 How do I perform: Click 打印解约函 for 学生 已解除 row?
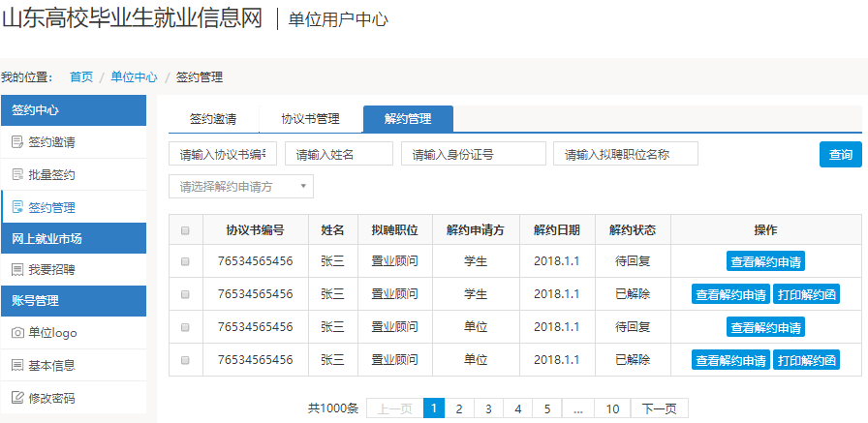pyautogui.click(x=807, y=294)
